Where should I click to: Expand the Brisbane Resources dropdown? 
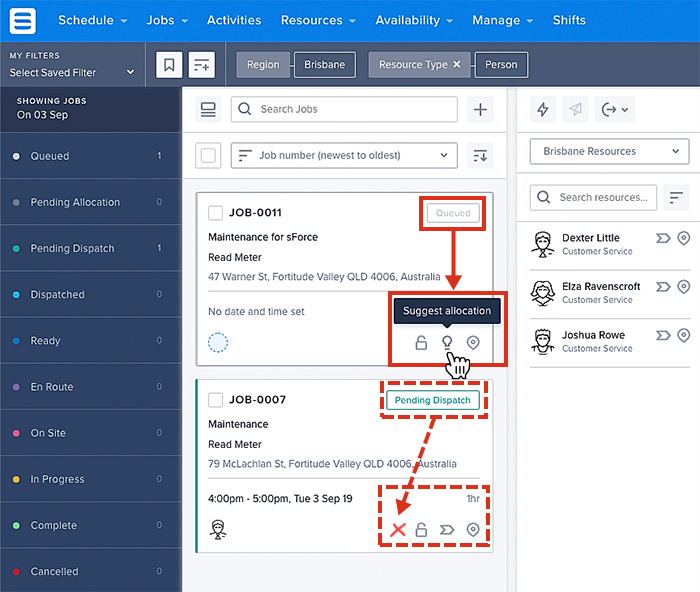[x=609, y=152]
